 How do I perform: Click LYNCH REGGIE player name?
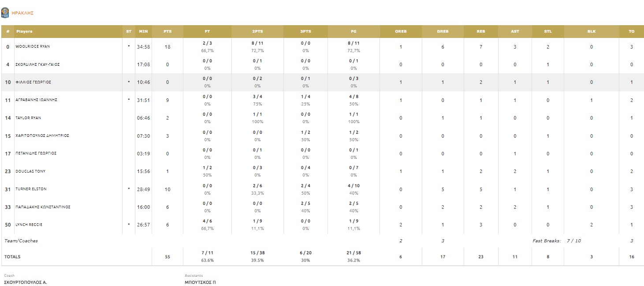(x=29, y=225)
